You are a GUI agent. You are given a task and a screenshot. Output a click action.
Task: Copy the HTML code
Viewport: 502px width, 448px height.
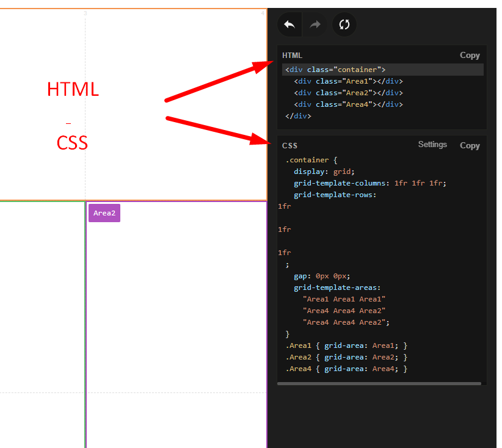pyautogui.click(x=470, y=55)
